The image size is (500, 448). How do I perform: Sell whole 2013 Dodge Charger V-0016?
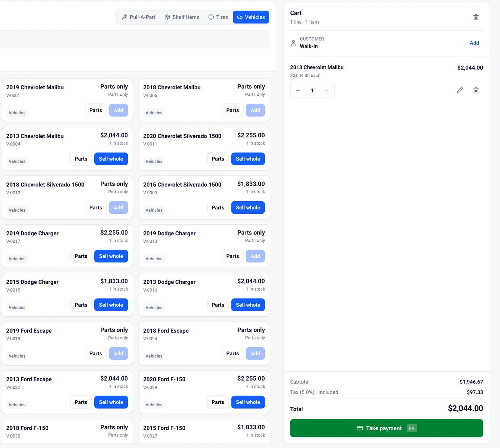pyautogui.click(x=248, y=305)
